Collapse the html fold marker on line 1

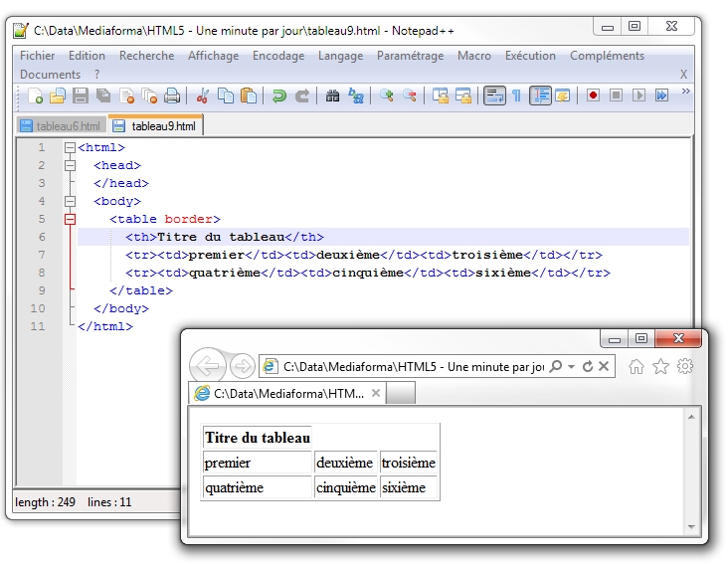[70, 147]
